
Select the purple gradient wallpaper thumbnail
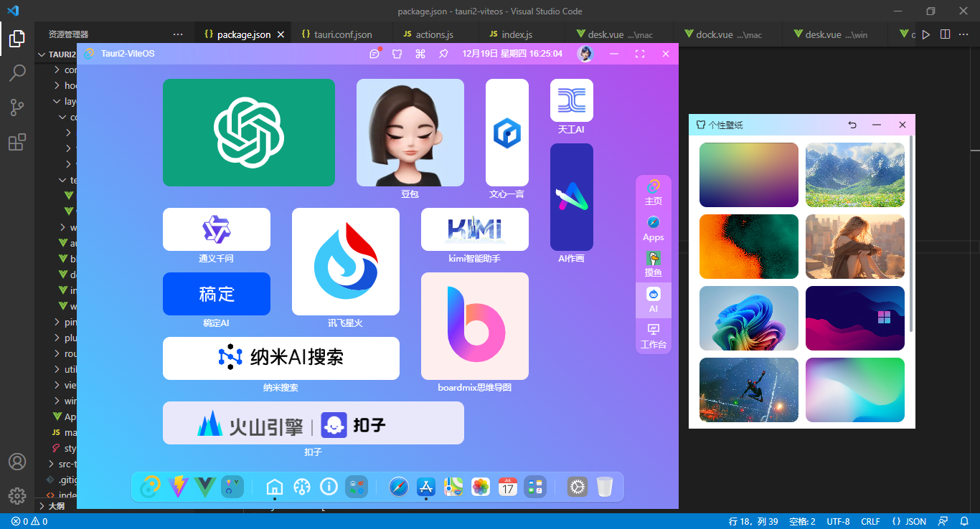click(748, 174)
